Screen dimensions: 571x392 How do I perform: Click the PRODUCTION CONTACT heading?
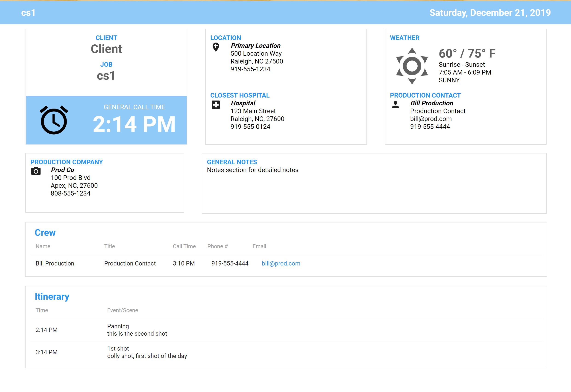click(425, 95)
